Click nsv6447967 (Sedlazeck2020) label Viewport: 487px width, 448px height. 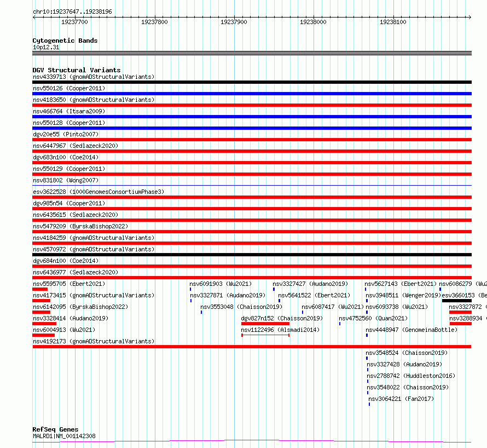tap(76, 146)
